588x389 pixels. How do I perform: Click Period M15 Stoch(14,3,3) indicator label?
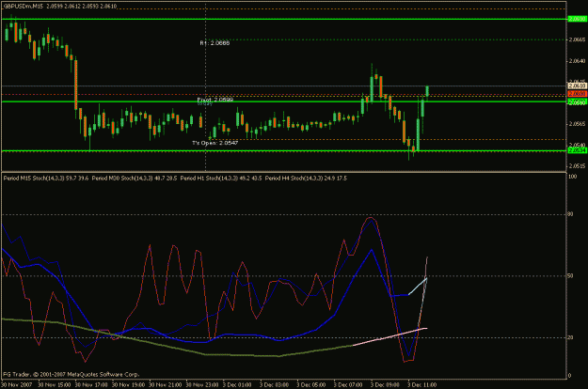pos(46,179)
